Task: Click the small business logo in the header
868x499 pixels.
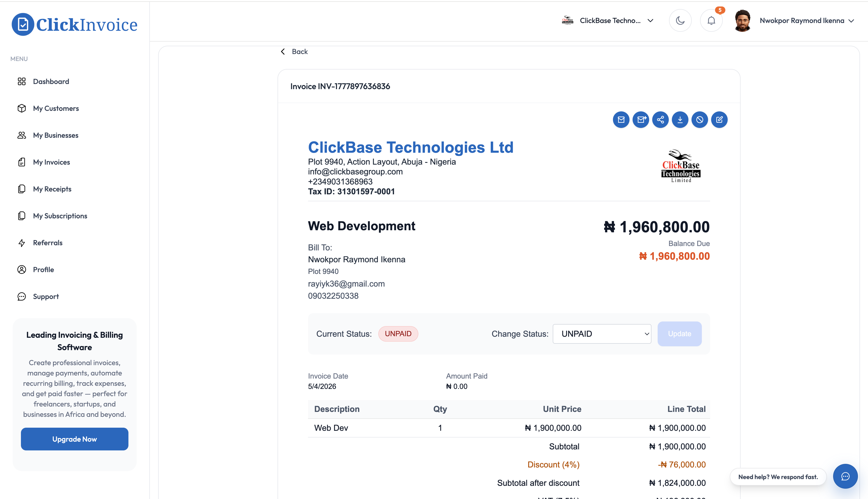Action: tap(567, 21)
